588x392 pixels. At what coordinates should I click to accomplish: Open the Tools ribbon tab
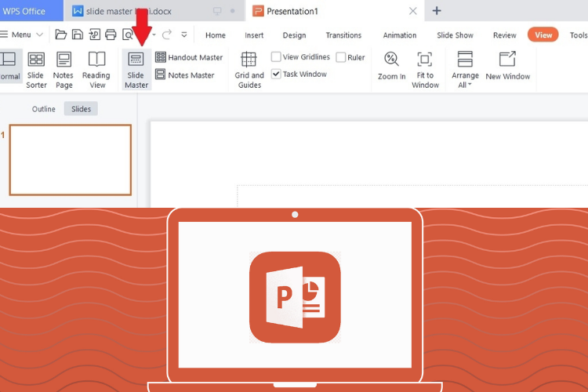pyautogui.click(x=579, y=35)
